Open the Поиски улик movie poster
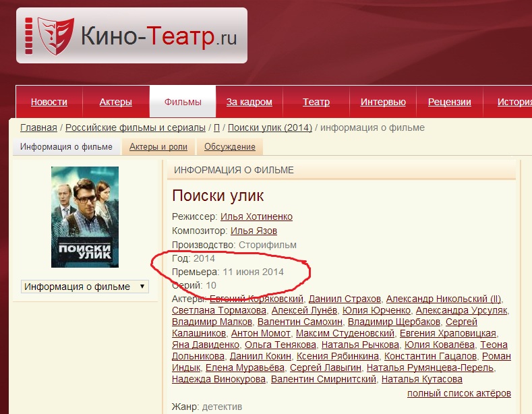The height and width of the screenshot is (414, 532). point(85,217)
